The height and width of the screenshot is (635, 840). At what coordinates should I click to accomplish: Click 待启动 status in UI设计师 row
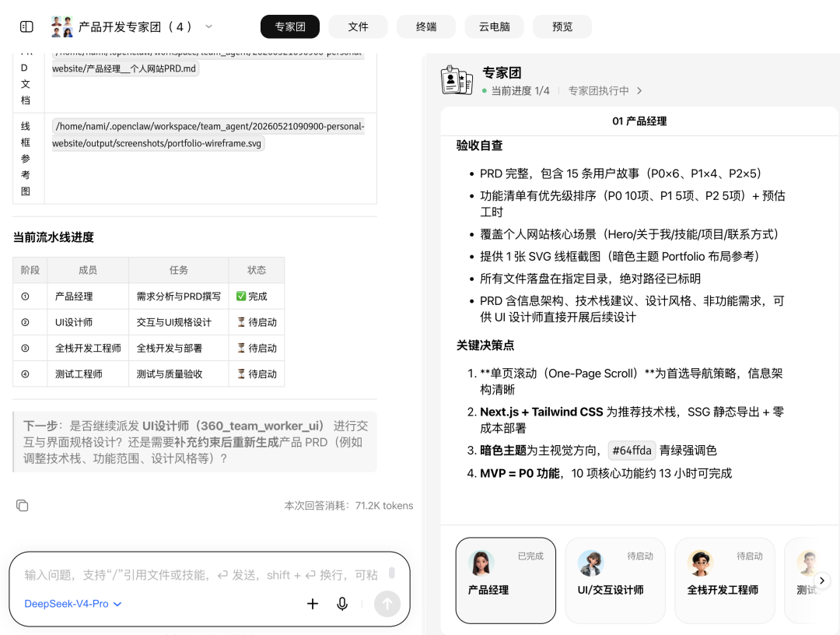pyautogui.click(x=257, y=322)
